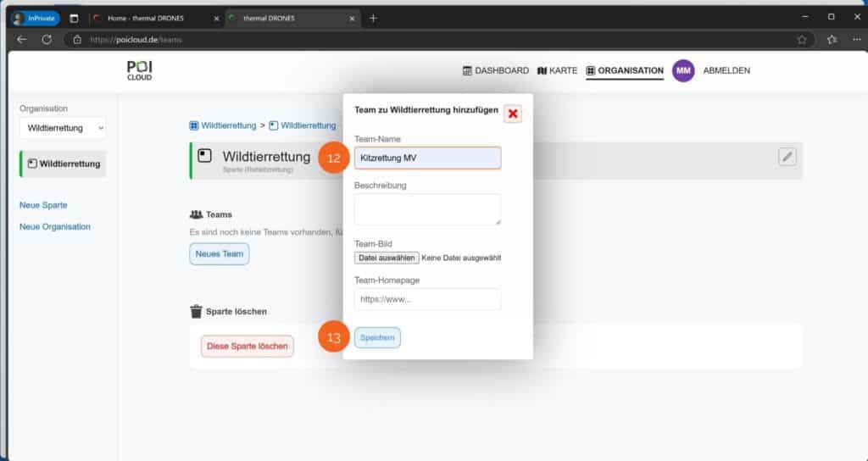Click the MM user avatar
The height and width of the screenshot is (461, 868).
click(x=683, y=71)
